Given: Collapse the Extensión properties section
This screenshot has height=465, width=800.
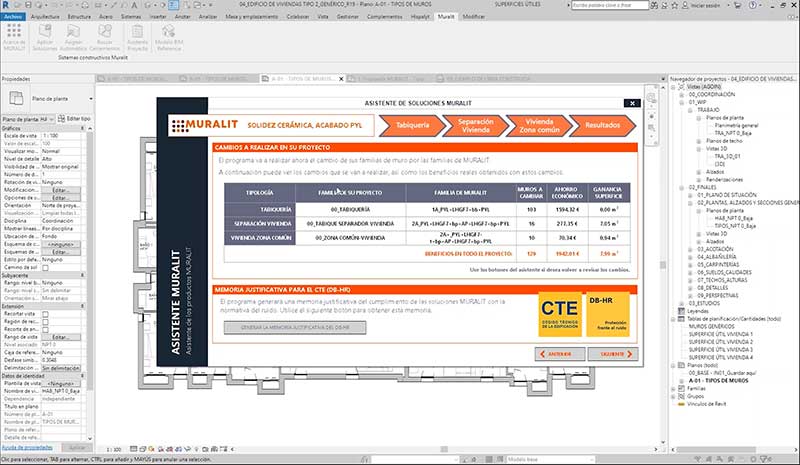Looking at the screenshot, I should click(83, 306).
